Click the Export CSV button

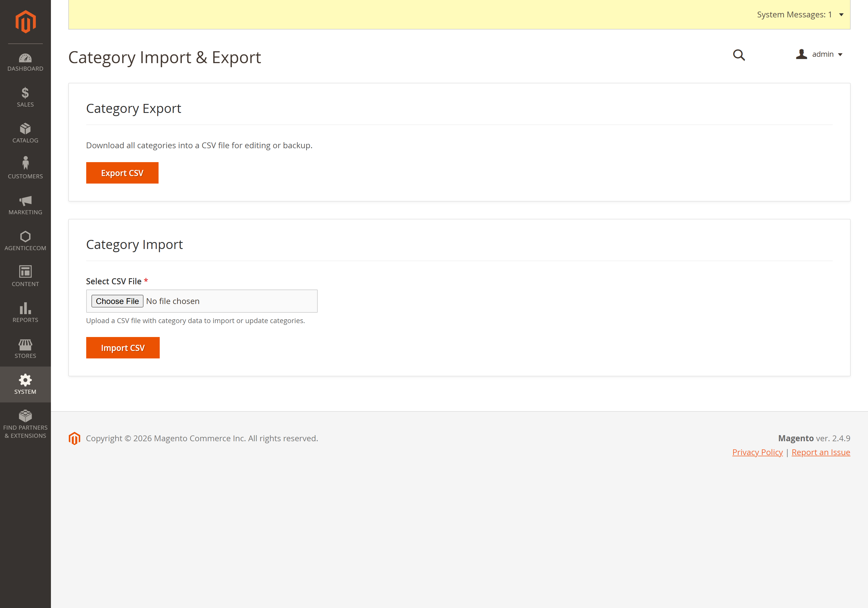pyautogui.click(x=122, y=173)
